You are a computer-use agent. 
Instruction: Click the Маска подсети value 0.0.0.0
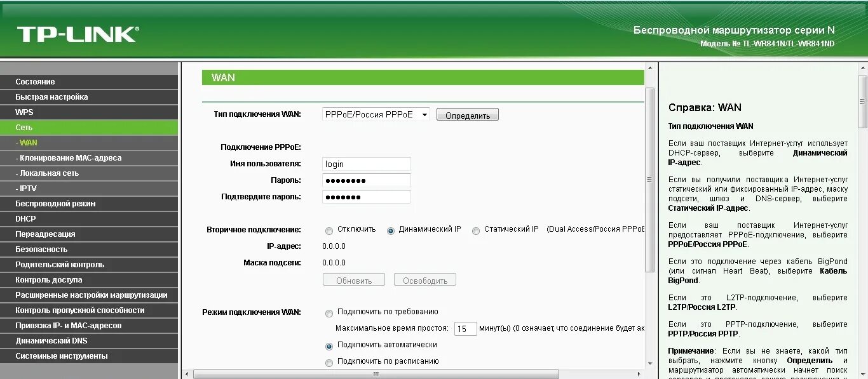click(334, 263)
